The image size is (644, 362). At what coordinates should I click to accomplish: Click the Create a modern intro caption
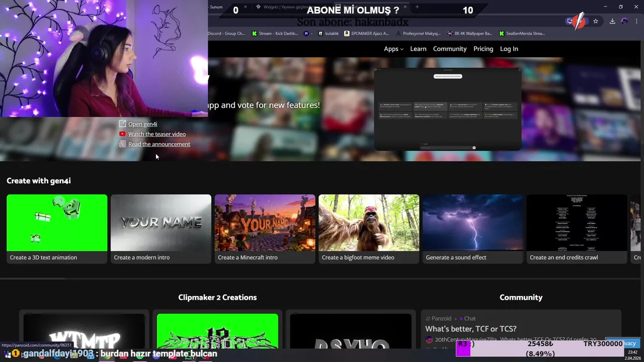[141, 257]
